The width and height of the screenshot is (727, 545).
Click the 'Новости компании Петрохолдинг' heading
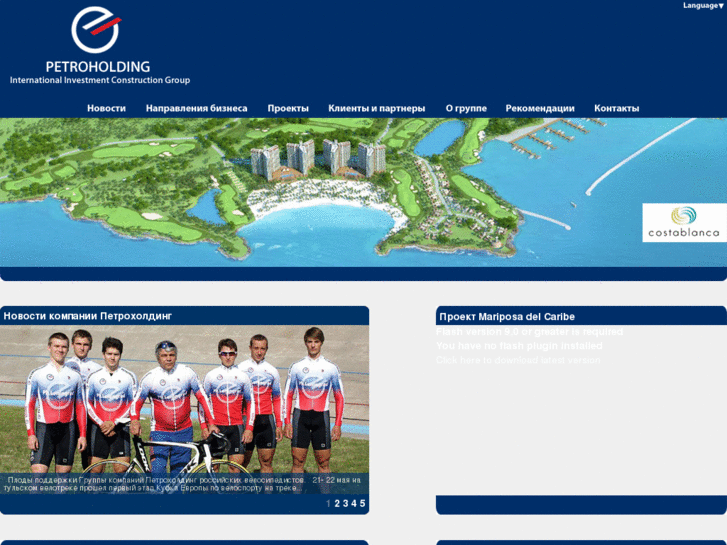(x=88, y=316)
